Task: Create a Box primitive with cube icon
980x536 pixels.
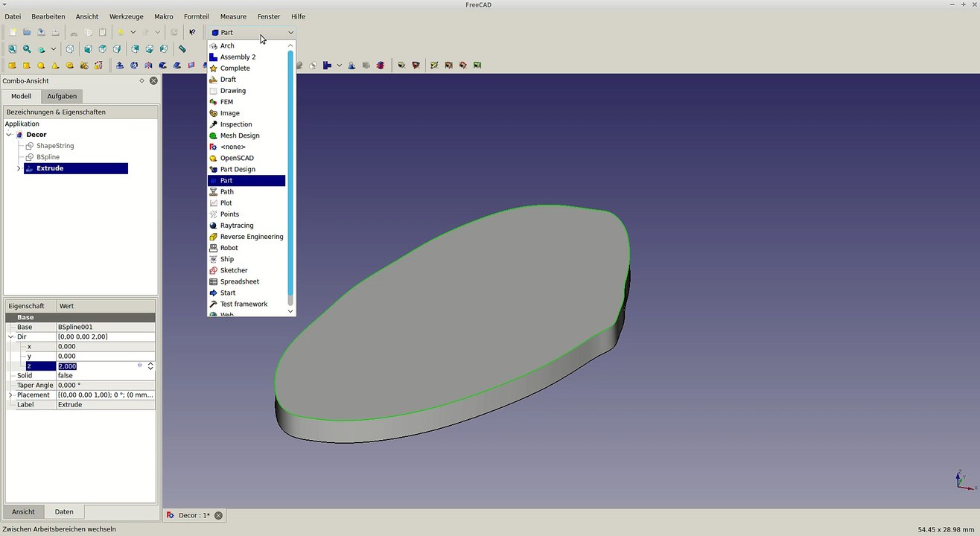Action: coord(12,66)
